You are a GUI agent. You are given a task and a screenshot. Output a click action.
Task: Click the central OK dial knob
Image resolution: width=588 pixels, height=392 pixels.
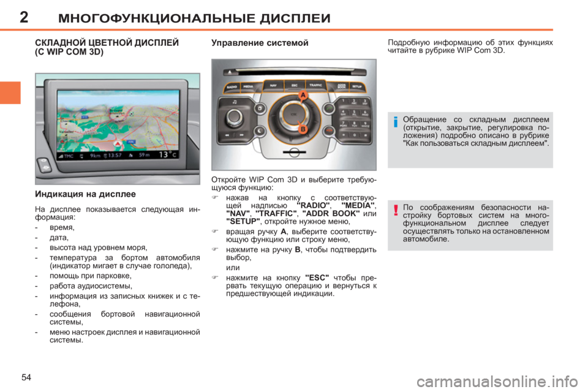(294, 115)
